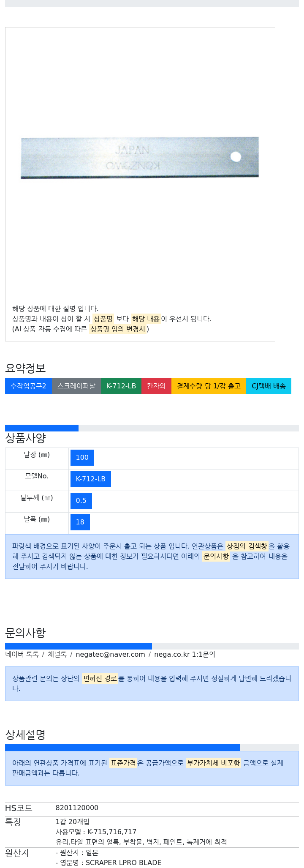This screenshot has width=304, height=868.
Task: Click the CJ택배 배송 shipping tag
Action: click(269, 386)
